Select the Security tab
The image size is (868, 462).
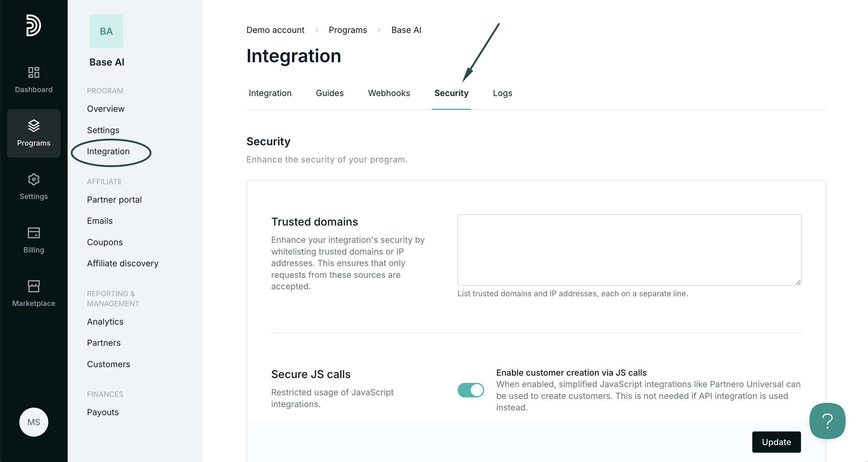451,93
